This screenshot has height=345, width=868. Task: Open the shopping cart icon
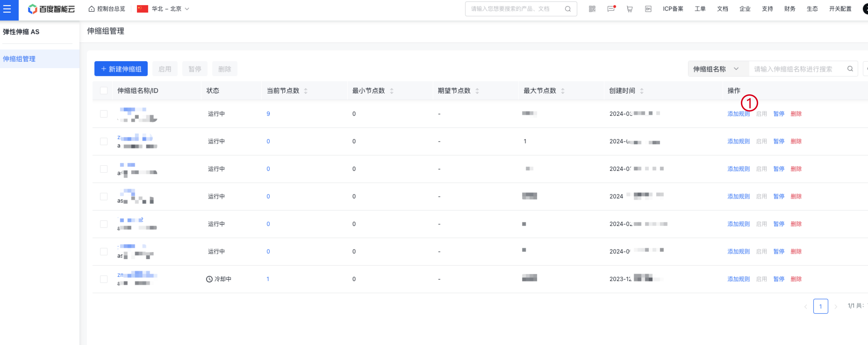629,9
